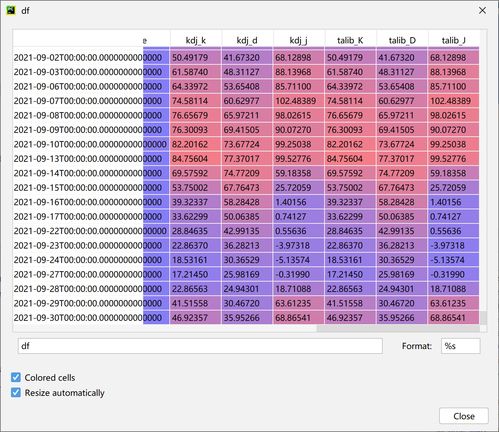Click the horizontal scrollbar under the table
Screen dimensions: 499x432
pos(398,329)
